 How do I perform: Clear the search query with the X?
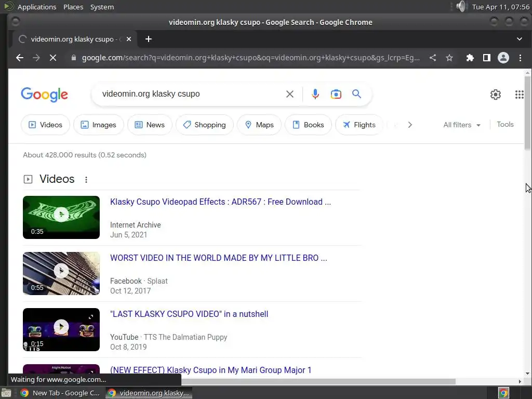pos(290,94)
